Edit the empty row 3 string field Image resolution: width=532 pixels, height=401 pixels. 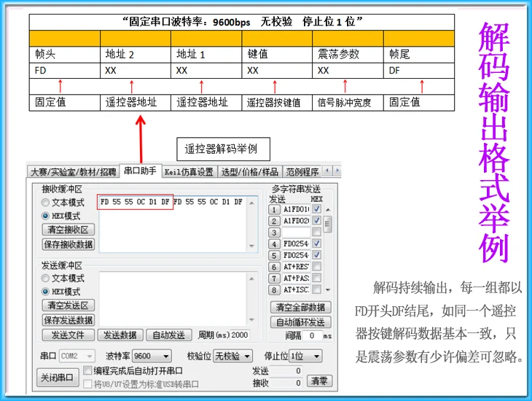[x=296, y=233]
